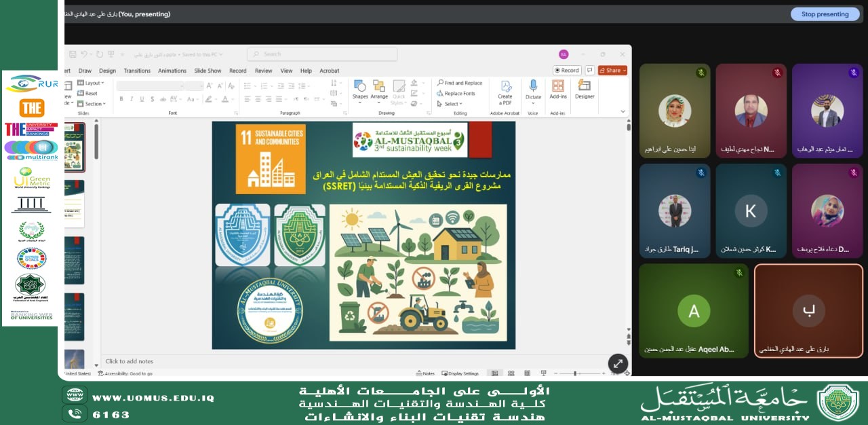Click the Share button
The width and height of the screenshot is (868, 425).
[x=612, y=70]
